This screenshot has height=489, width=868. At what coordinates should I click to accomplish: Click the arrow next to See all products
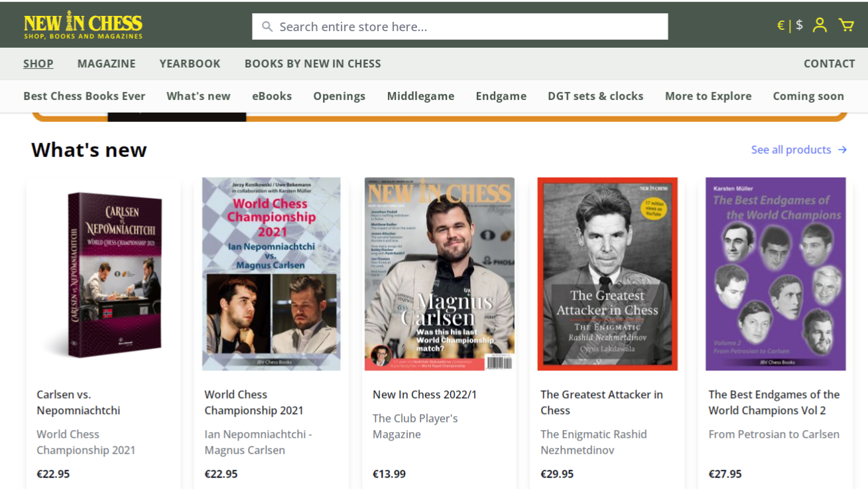(843, 150)
